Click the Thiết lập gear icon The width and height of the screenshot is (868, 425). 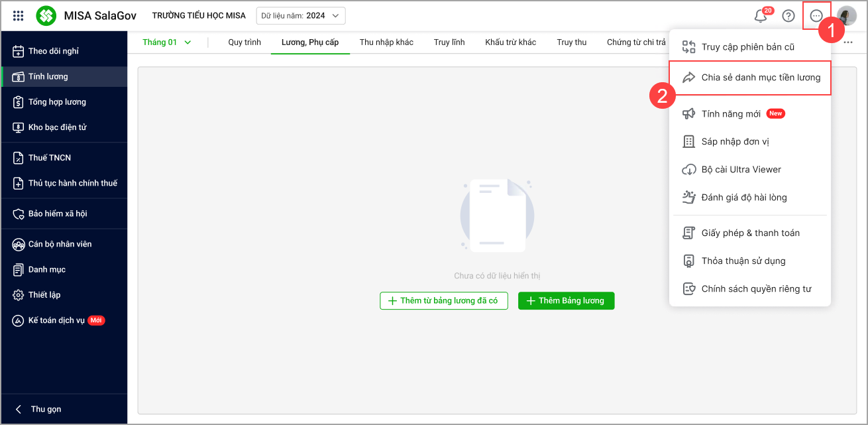19,294
